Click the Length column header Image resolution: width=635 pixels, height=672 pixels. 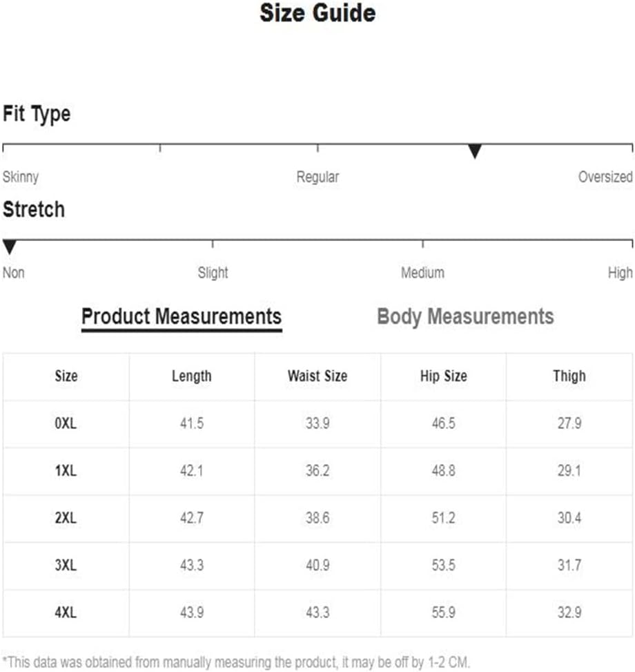coord(191,376)
